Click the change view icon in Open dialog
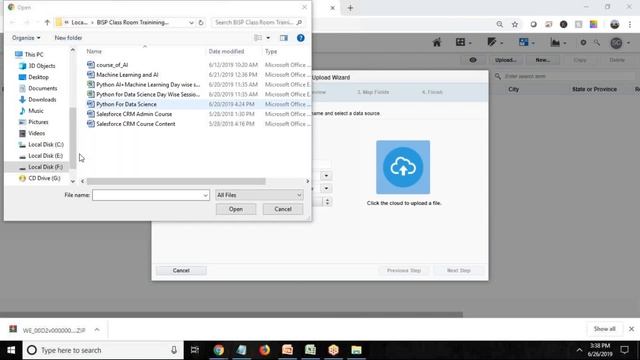 coord(258,38)
